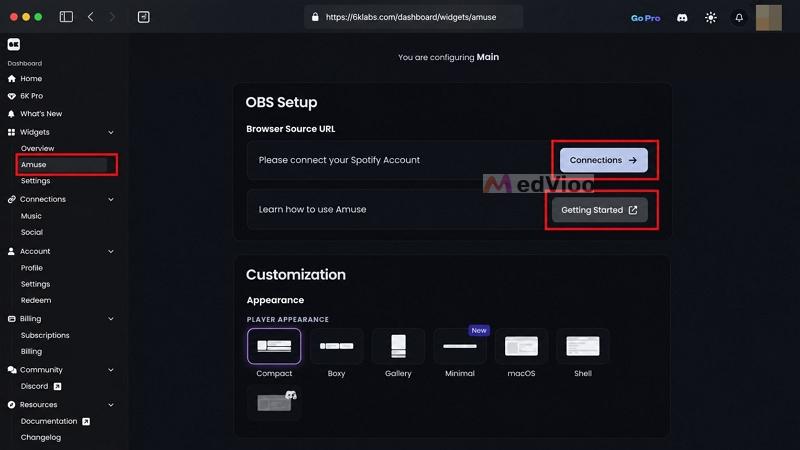Select Amuse widget in sidebar
This screenshot has height=450, width=800.
click(x=63, y=164)
